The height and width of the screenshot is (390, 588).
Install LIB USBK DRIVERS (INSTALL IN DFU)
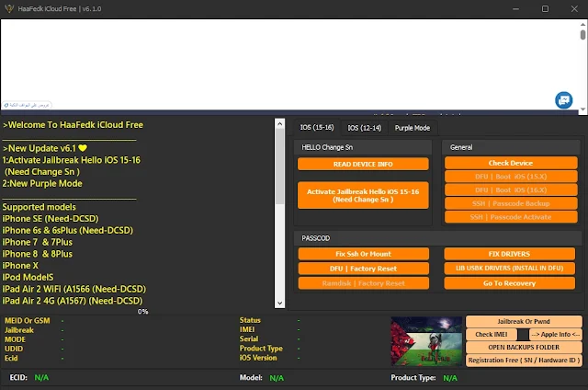pyautogui.click(x=509, y=268)
